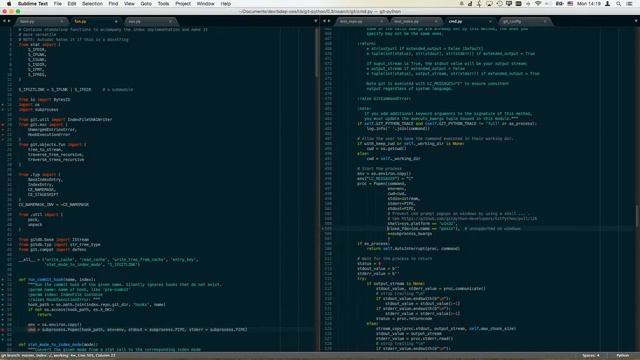The width and height of the screenshot is (640, 360).
Task: Change indentation via Spaces: 4 in status bar
Action: tap(591, 356)
